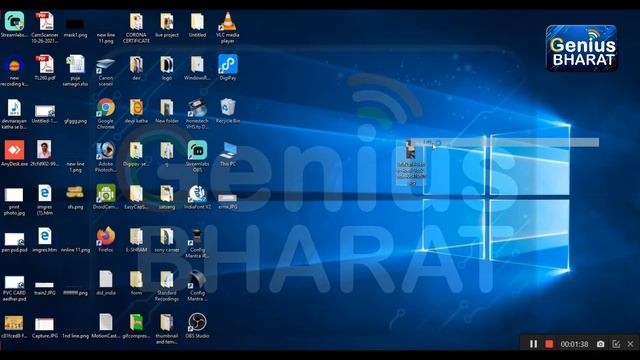Viewport: 640px width, 360px height.
Task: Stop the screen recording with red square
Action: (549, 344)
